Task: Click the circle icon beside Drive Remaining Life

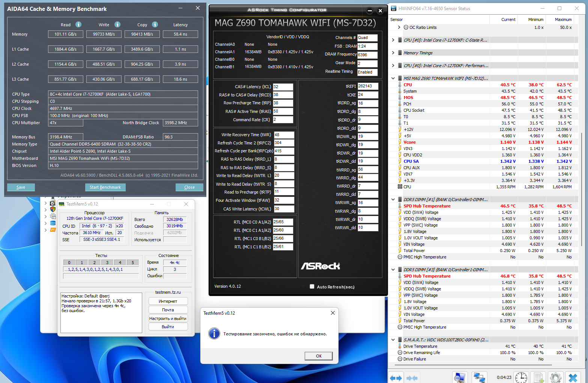Action: click(400, 353)
